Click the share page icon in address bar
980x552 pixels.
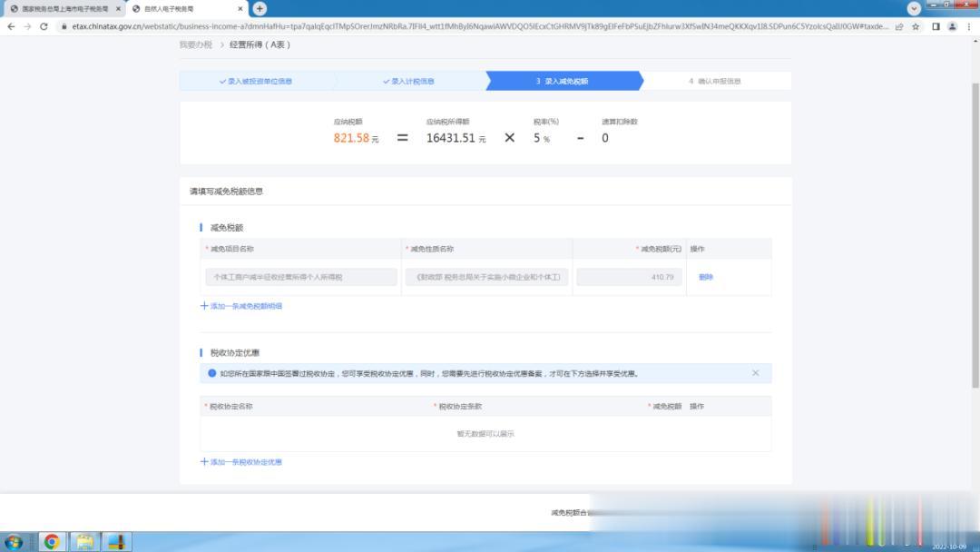[x=899, y=26]
